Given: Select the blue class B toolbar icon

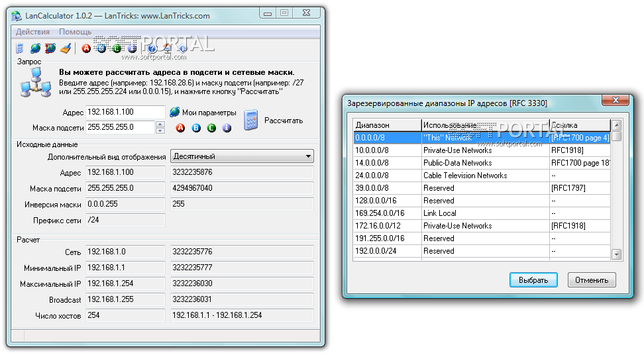Looking at the screenshot, I should tap(101, 48).
